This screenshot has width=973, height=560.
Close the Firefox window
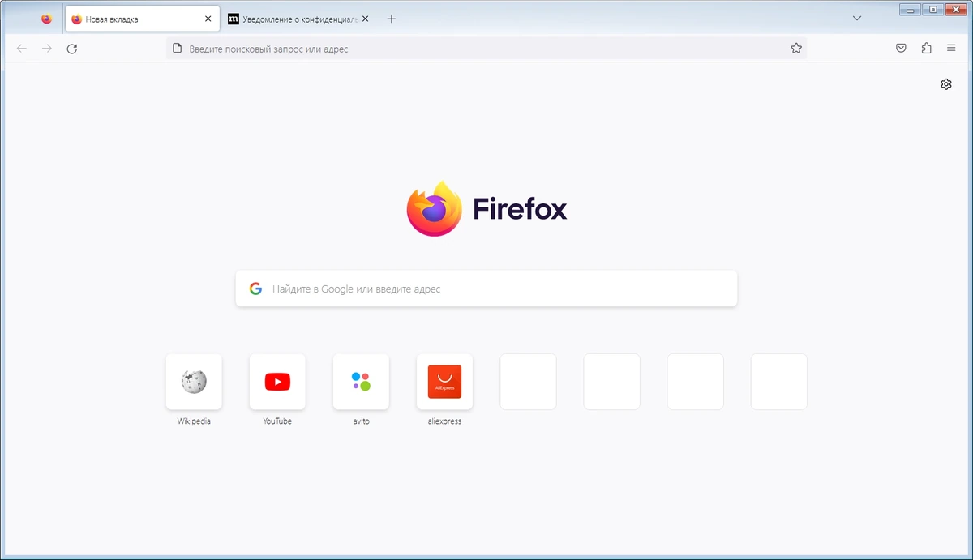click(x=955, y=9)
